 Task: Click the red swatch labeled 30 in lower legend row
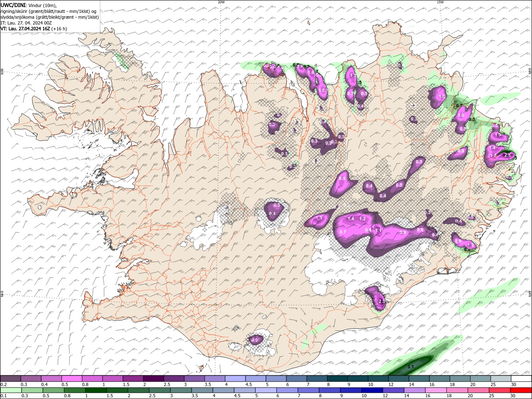[521, 390]
